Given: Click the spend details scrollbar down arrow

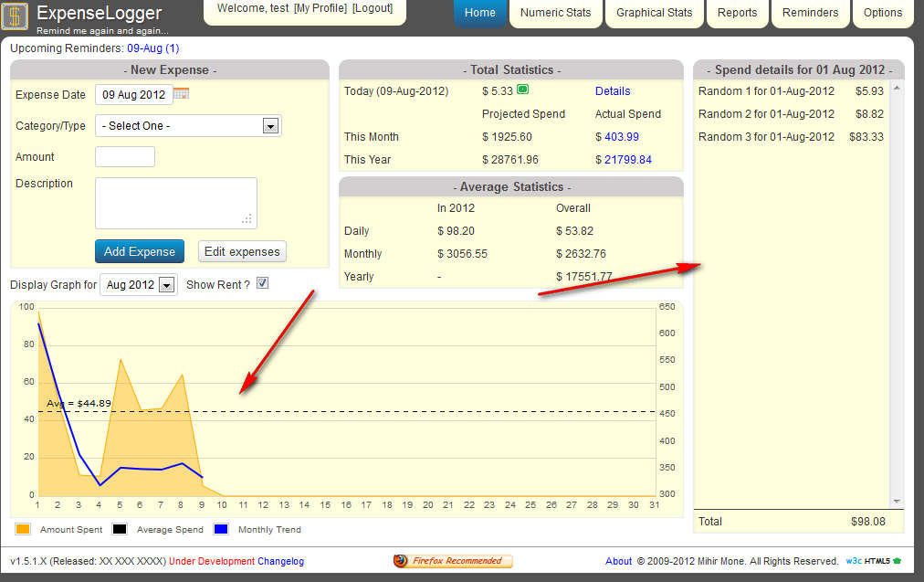Looking at the screenshot, I should tap(897, 501).
